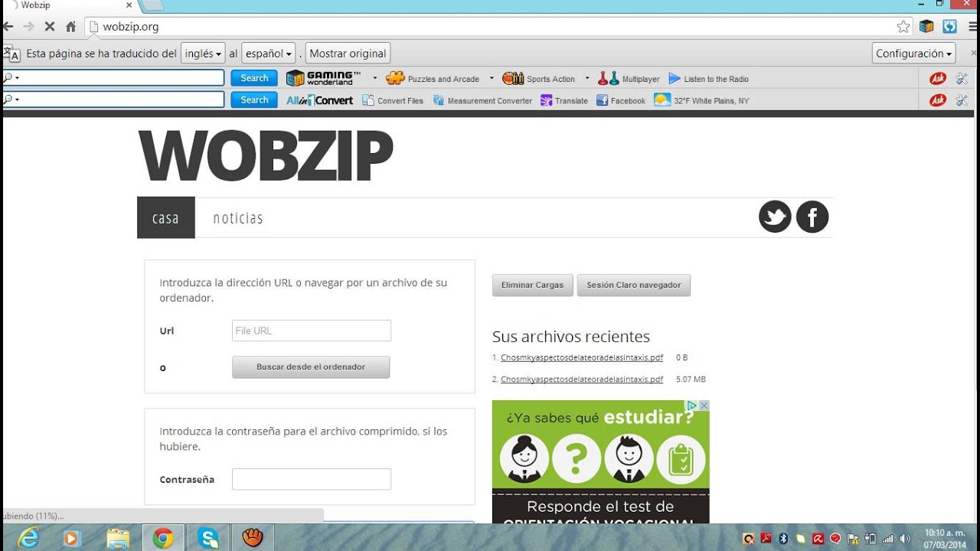
Task: Click Ask icon on AllinConvert toolbar
Action: (x=937, y=99)
